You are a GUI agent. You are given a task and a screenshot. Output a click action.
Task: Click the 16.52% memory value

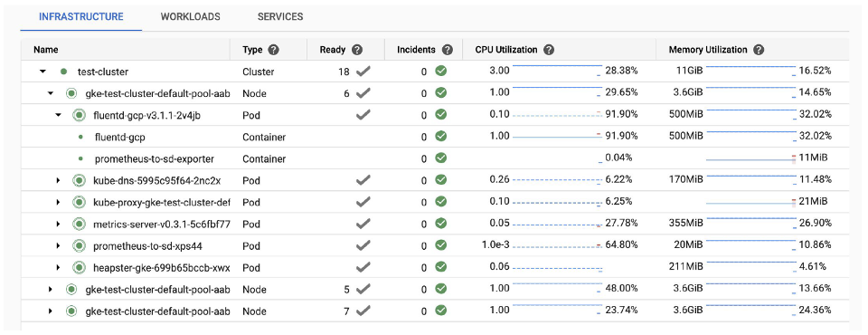point(815,71)
